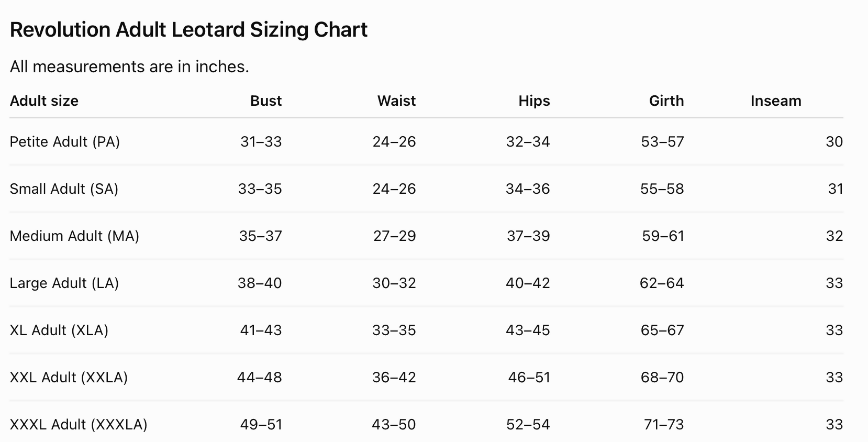The height and width of the screenshot is (442, 868).
Task: Select the Medium Adult (MA) row label
Action: (74, 236)
